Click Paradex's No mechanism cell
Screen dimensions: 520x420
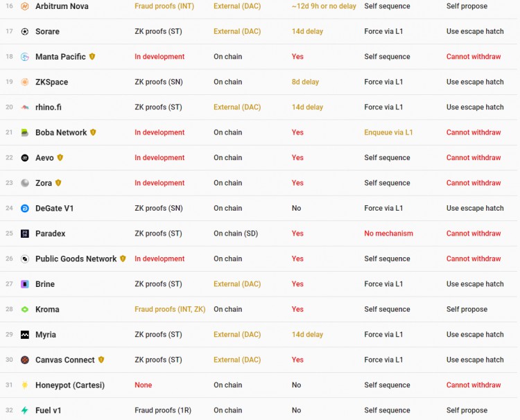coord(388,234)
